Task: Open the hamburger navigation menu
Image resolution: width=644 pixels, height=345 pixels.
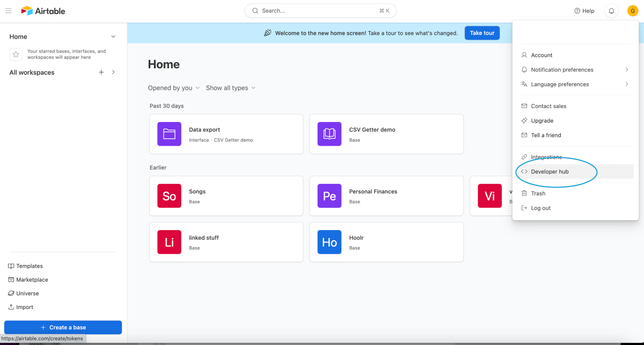Action: pyautogui.click(x=9, y=11)
